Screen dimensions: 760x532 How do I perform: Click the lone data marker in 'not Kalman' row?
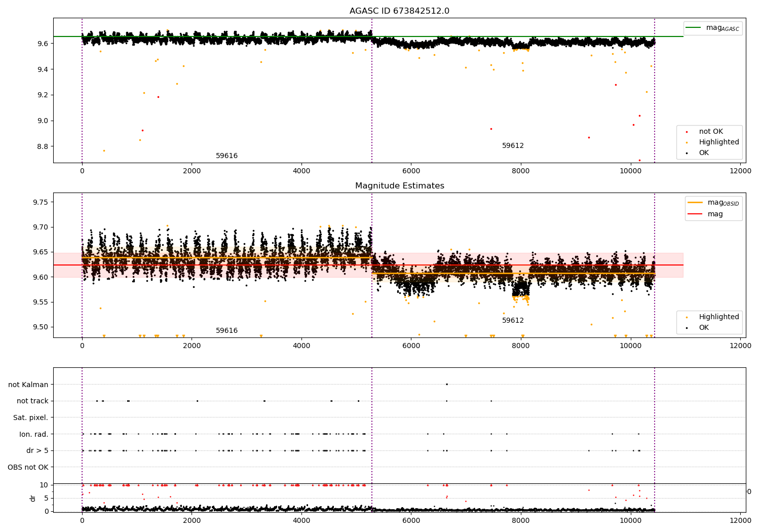(446, 384)
